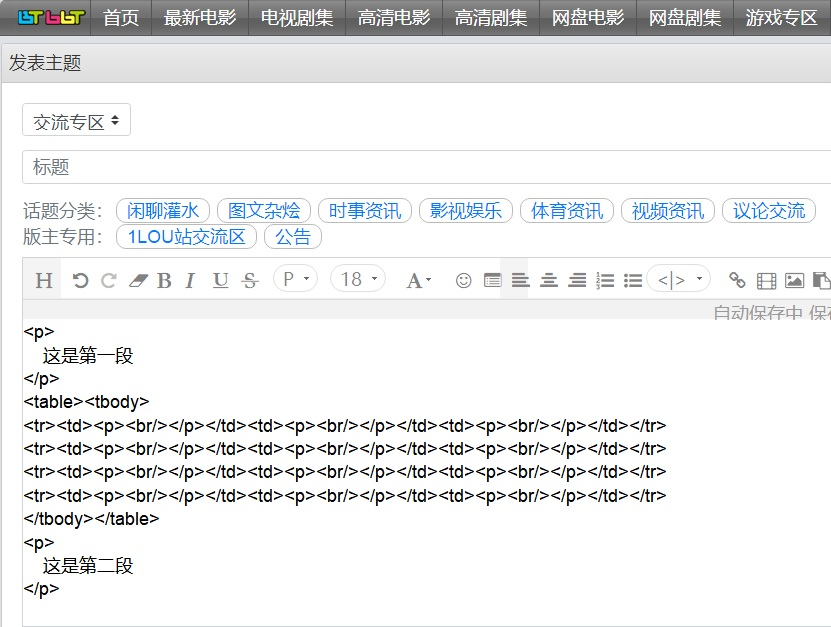
Task: Open the 交流专区 forum selector
Action: [76, 120]
